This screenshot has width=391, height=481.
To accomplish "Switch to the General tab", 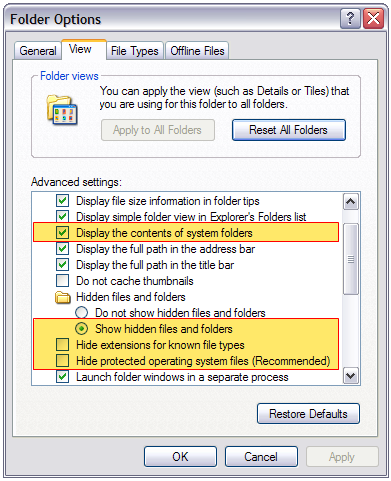I will click(38, 51).
